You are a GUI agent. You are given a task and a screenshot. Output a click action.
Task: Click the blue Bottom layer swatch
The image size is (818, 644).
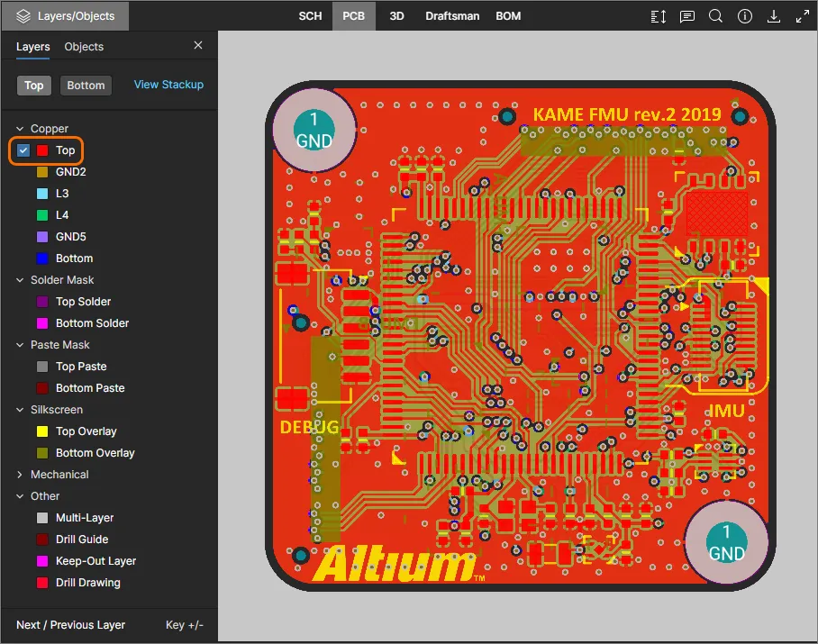pyautogui.click(x=42, y=259)
